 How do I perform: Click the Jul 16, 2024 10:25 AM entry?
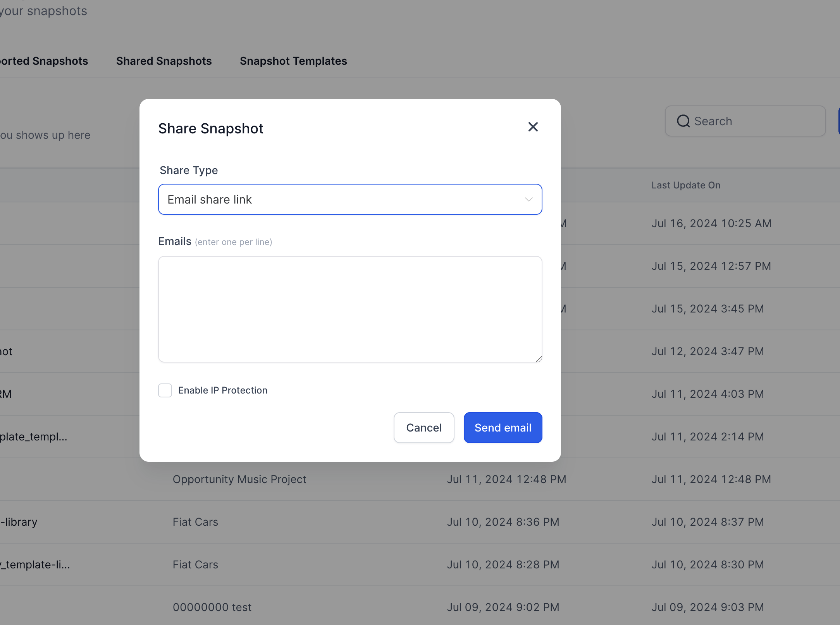711,223
